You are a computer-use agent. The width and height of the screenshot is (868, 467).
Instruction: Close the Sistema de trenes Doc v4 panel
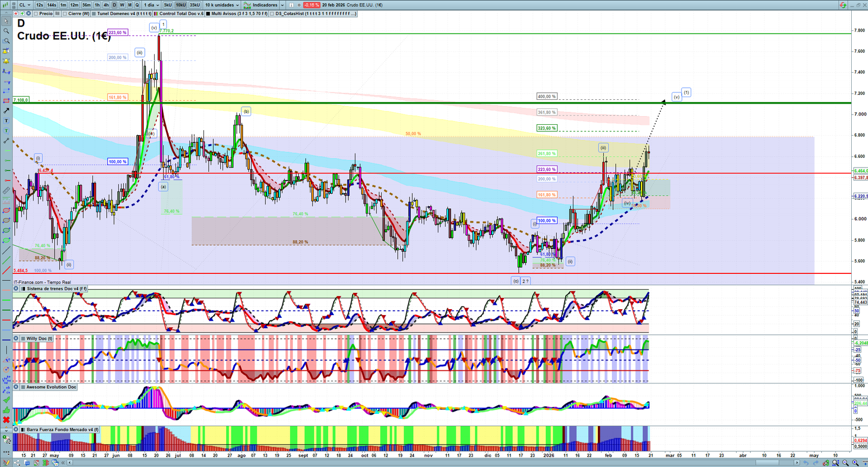pos(16,289)
